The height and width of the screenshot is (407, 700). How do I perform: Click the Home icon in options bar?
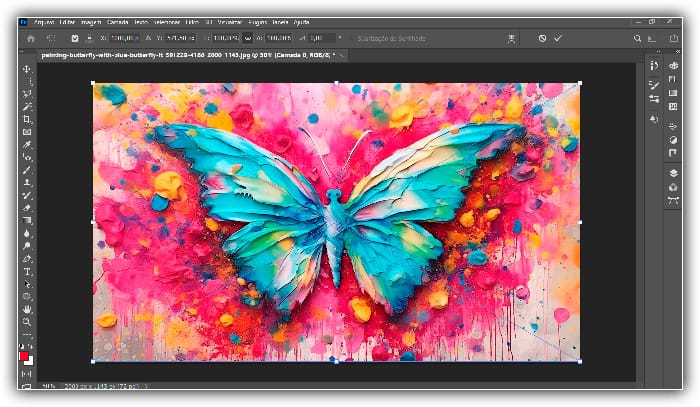tap(31, 38)
